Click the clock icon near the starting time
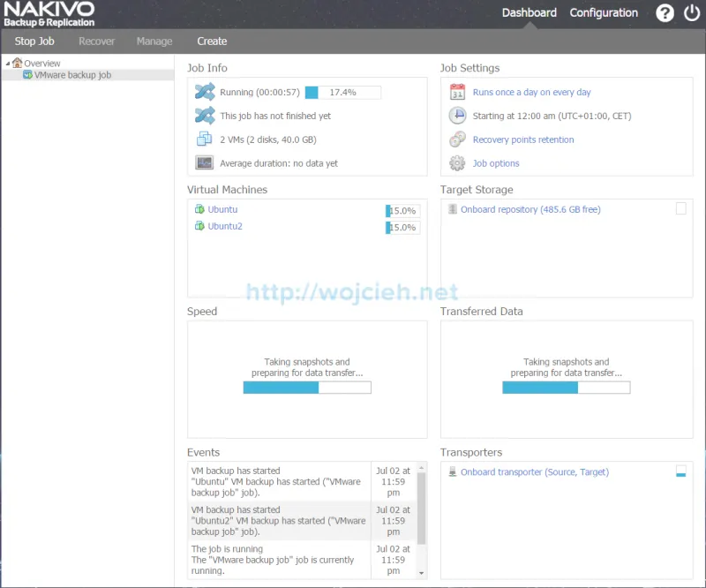Viewport: 706px width, 588px height. (458, 115)
